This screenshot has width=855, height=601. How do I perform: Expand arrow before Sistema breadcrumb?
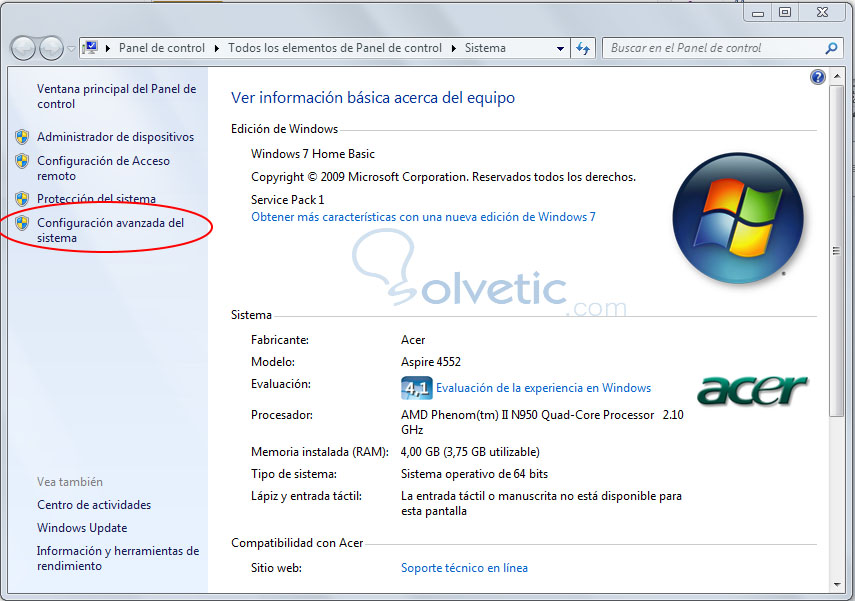454,49
